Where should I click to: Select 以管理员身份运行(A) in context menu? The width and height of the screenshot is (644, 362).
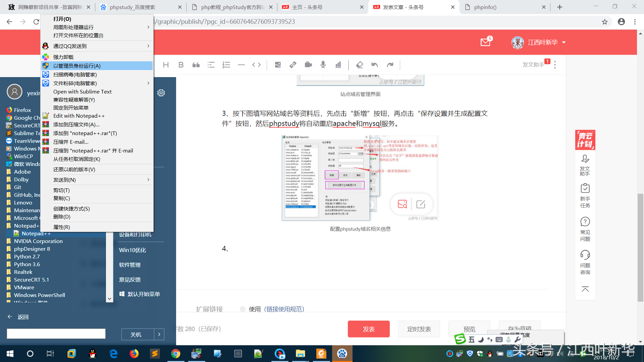click(x=97, y=66)
